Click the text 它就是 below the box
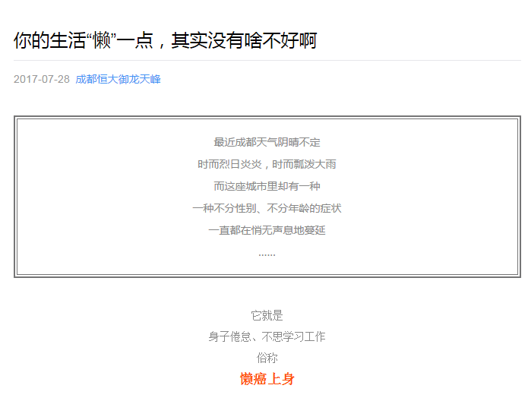 (x=267, y=315)
